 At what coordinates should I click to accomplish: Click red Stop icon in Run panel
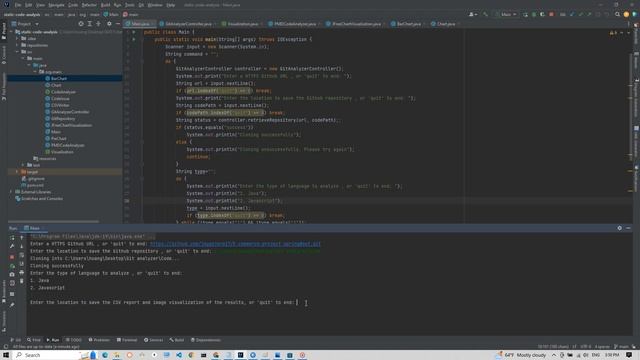(x=12, y=257)
